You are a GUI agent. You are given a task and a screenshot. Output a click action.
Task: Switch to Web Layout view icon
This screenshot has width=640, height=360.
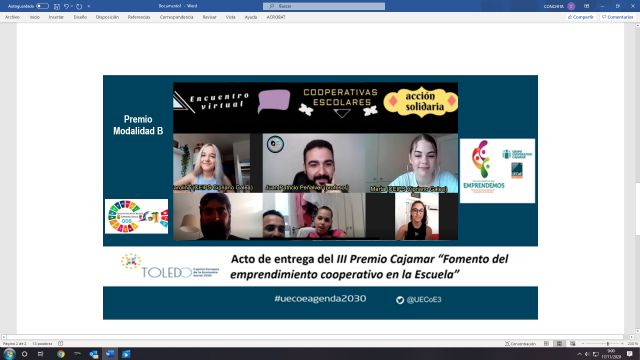pyautogui.click(x=573, y=344)
